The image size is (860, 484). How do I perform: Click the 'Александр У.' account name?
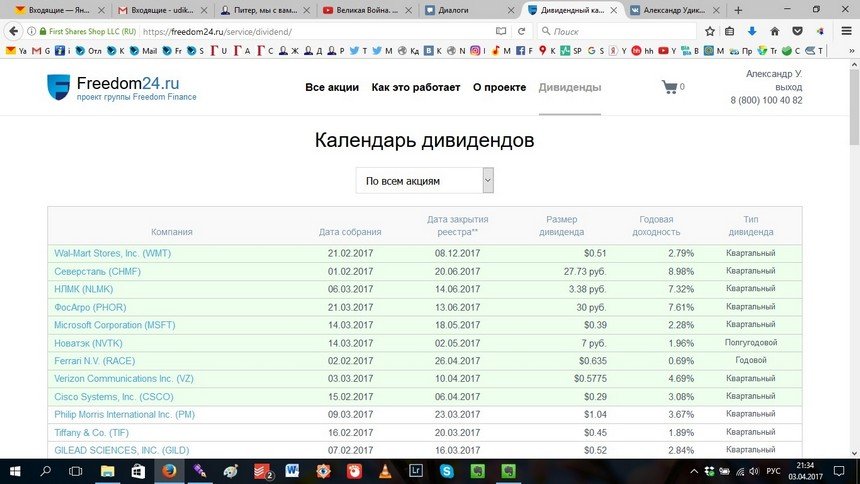click(774, 73)
